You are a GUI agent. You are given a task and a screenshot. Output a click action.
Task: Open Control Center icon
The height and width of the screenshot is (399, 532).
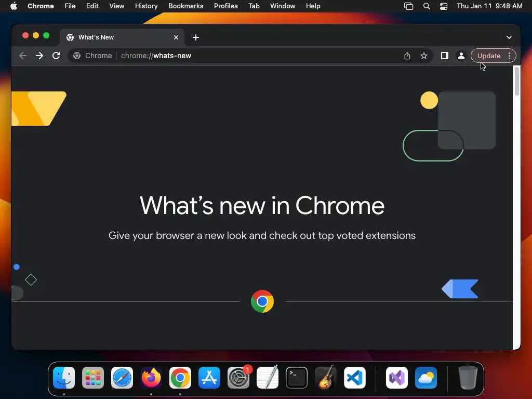tap(444, 6)
